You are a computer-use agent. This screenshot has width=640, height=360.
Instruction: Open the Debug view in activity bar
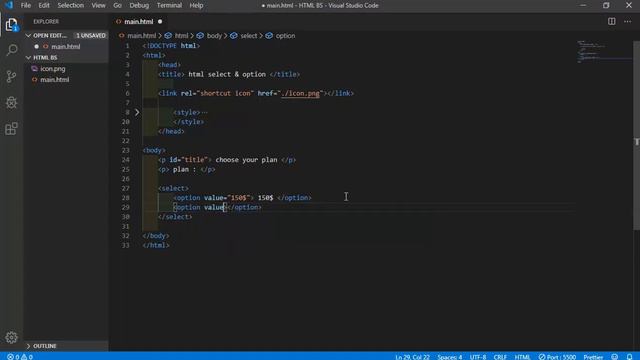click(x=11, y=102)
